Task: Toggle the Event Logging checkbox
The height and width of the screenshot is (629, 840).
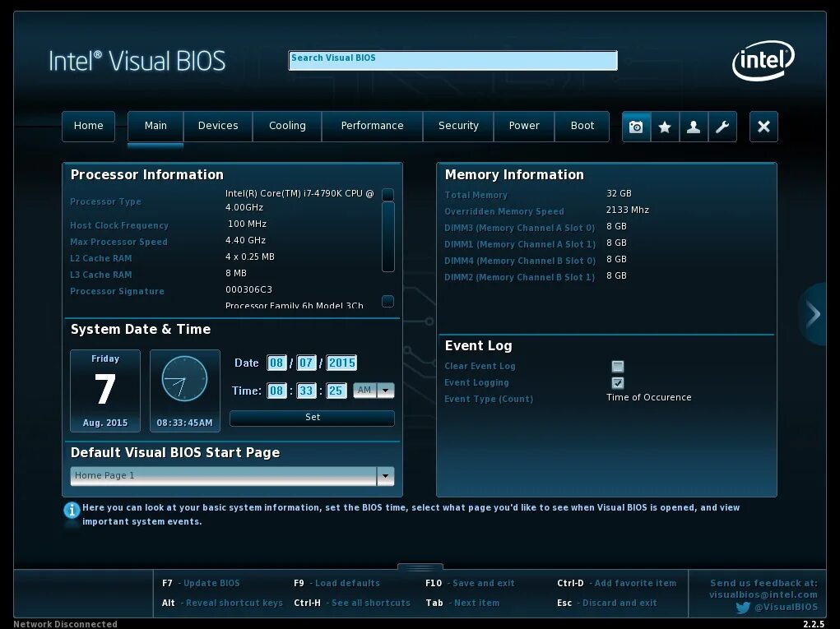Action: (x=618, y=383)
